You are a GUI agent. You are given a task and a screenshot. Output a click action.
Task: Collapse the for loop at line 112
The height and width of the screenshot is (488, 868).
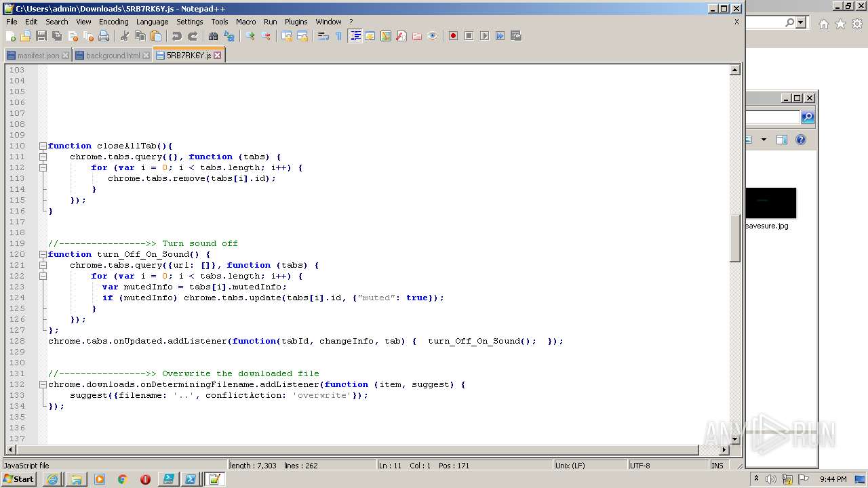[43, 167]
